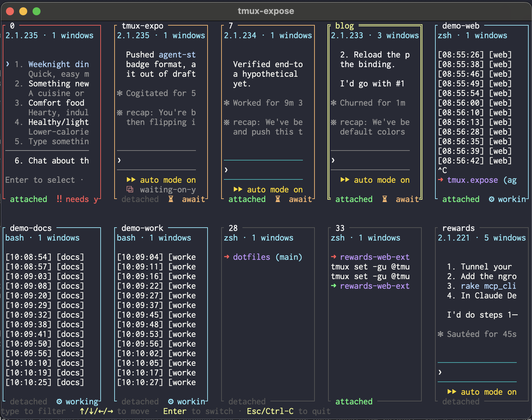Click the Sautéed for 45s asterisk icon
The height and width of the screenshot is (420, 532).
pyautogui.click(x=440, y=334)
